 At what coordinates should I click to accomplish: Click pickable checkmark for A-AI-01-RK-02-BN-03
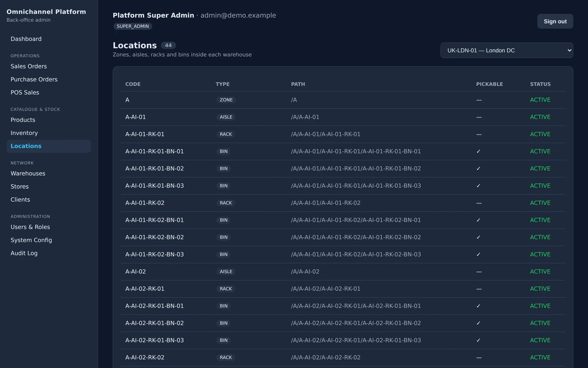pyautogui.click(x=478, y=255)
